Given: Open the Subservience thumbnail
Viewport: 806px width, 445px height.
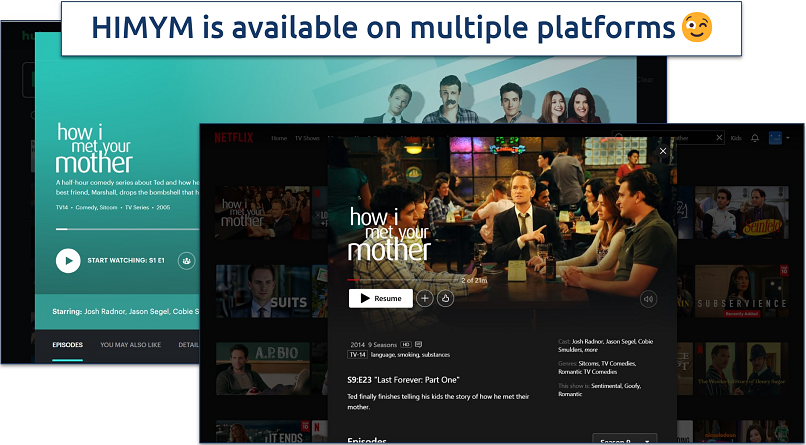Looking at the screenshot, I should point(742,291).
